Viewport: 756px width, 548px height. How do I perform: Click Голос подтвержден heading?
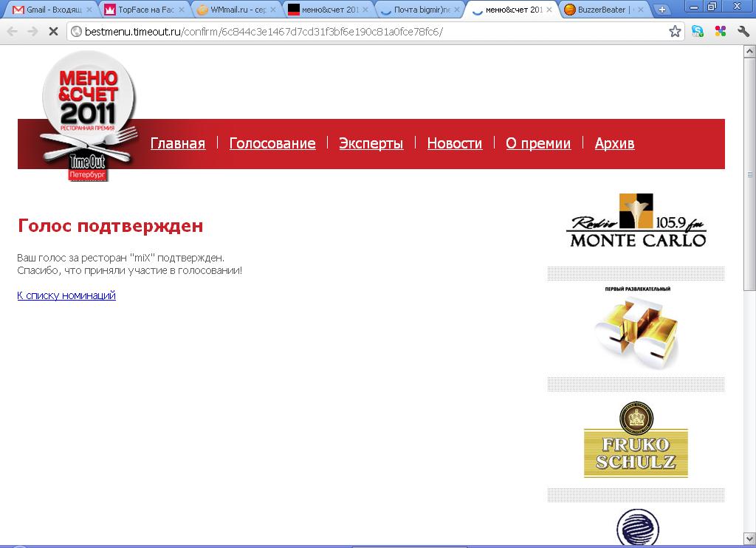click(111, 226)
